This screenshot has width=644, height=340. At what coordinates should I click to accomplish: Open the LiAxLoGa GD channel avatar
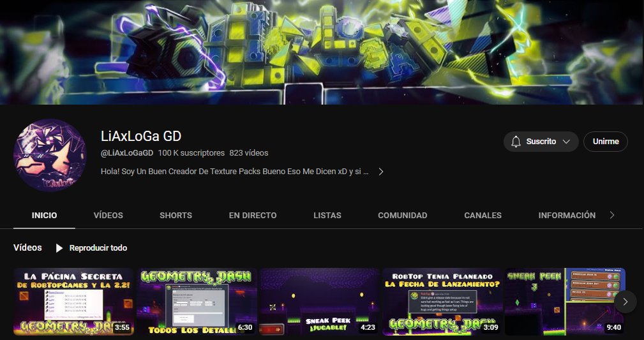(50, 155)
